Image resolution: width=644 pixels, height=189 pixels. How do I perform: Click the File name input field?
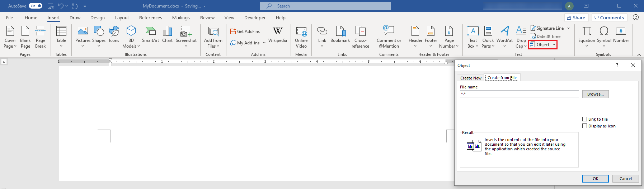520,94
